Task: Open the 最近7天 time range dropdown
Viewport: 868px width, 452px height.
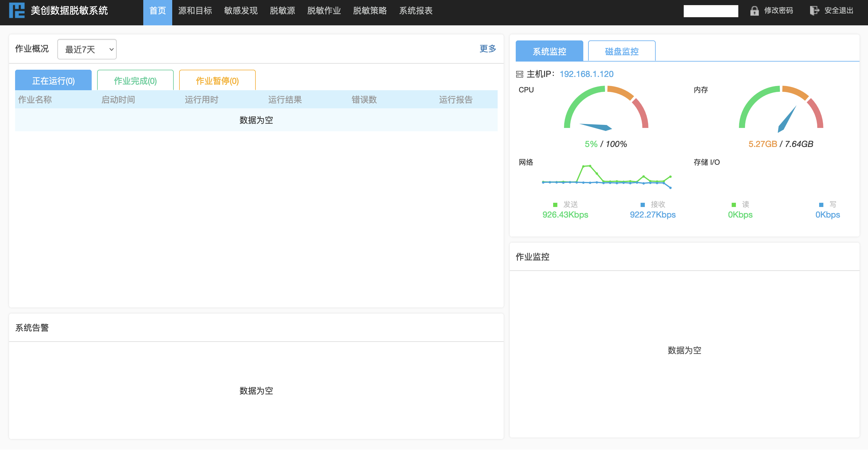Action: tap(87, 49)
